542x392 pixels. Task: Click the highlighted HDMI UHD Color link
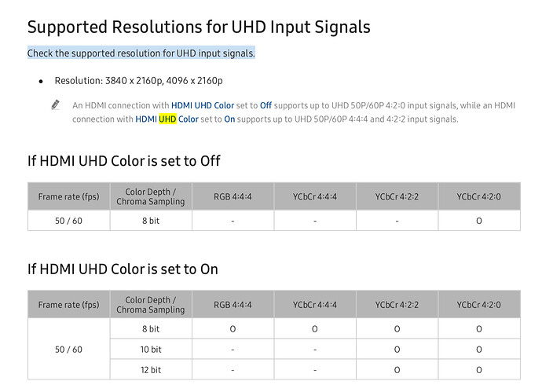point(167,119)
